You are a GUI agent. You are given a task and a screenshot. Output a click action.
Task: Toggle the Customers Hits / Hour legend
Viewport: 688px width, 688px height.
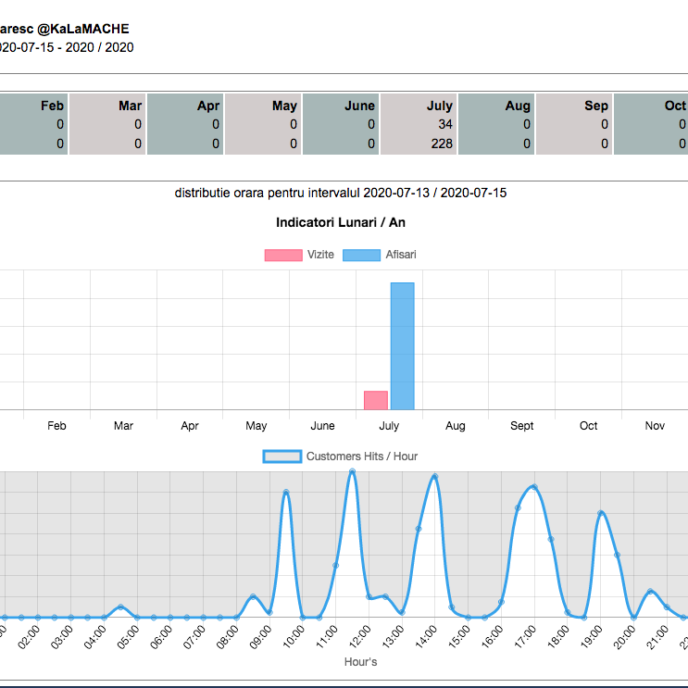[282, 456]
